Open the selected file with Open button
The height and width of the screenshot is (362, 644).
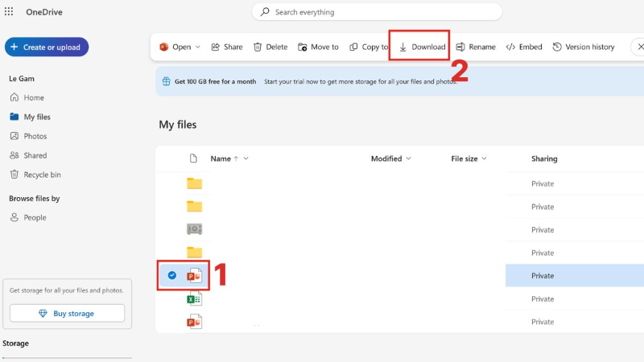coord(175,47)
